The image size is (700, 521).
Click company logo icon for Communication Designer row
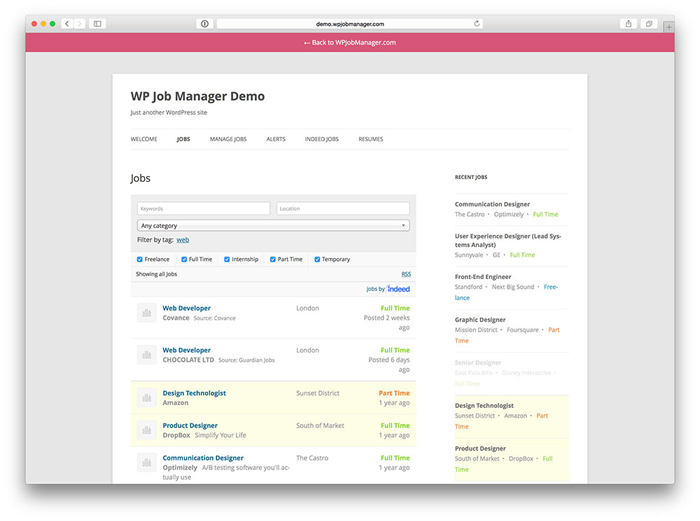pyautogui.click(x=146, y=463)
